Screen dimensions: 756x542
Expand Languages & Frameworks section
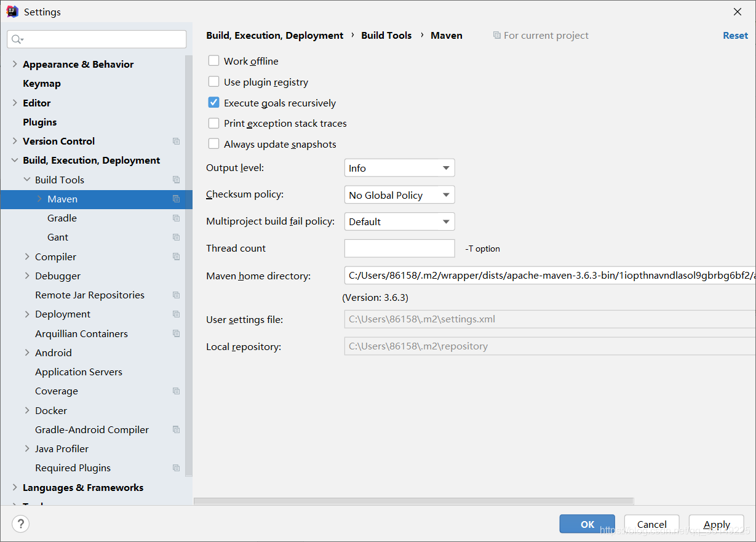click(15, 487)
